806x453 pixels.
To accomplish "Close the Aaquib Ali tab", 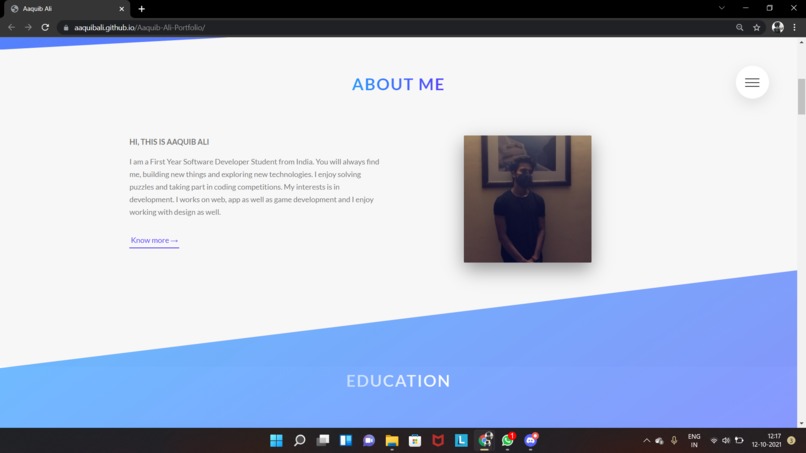I will [x=122, y=9].
